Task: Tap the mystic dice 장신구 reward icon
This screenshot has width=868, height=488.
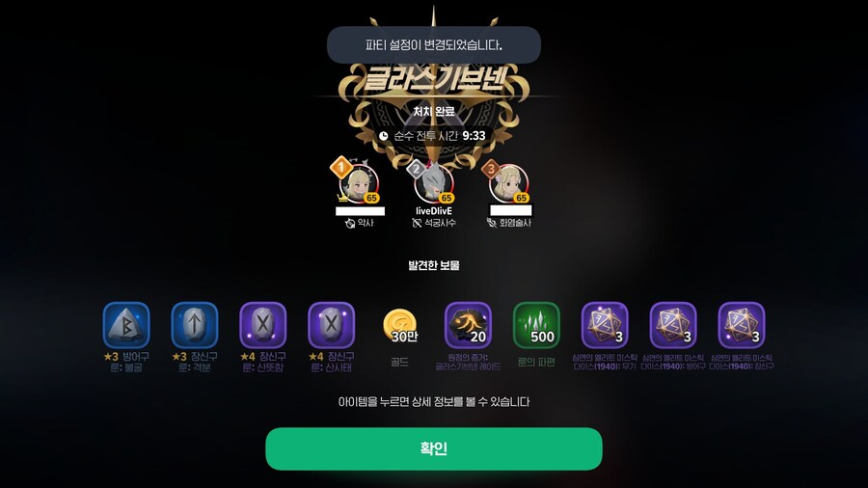Action: pos(742,325)
